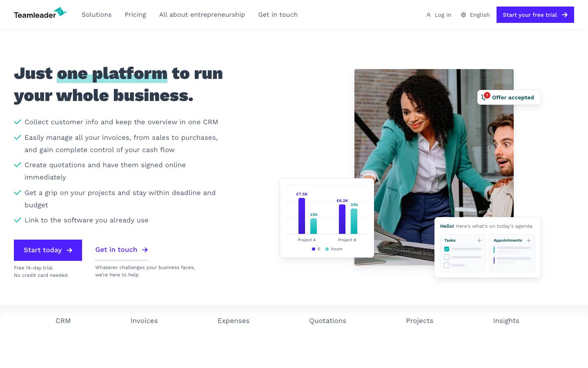Open the Solutions menu
Screen dimensions: 588x368
pyautogui.click(x=96, y=15)
